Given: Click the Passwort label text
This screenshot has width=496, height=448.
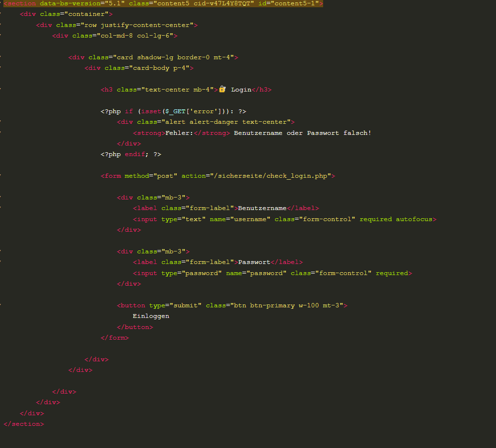Looking at the screenshot, I should [x=254, y=262].
